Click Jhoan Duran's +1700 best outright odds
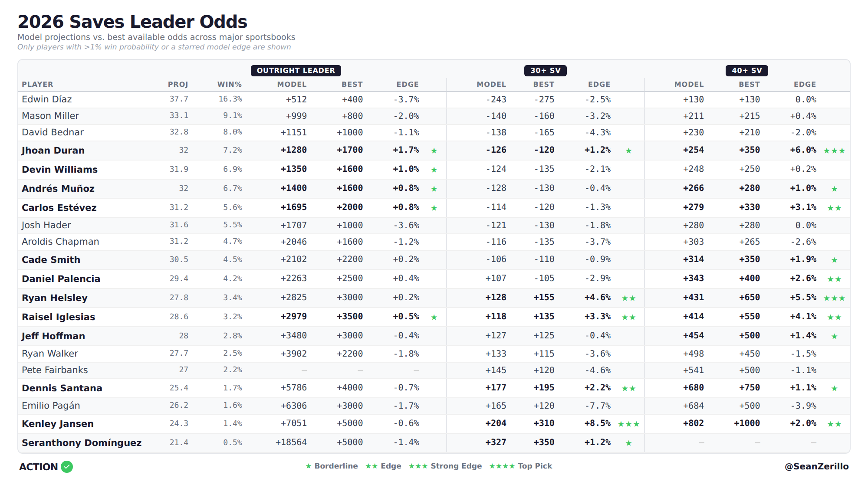The width and height of the screenshot is (868, 485). pyautogui.click(x=349, y=150)
